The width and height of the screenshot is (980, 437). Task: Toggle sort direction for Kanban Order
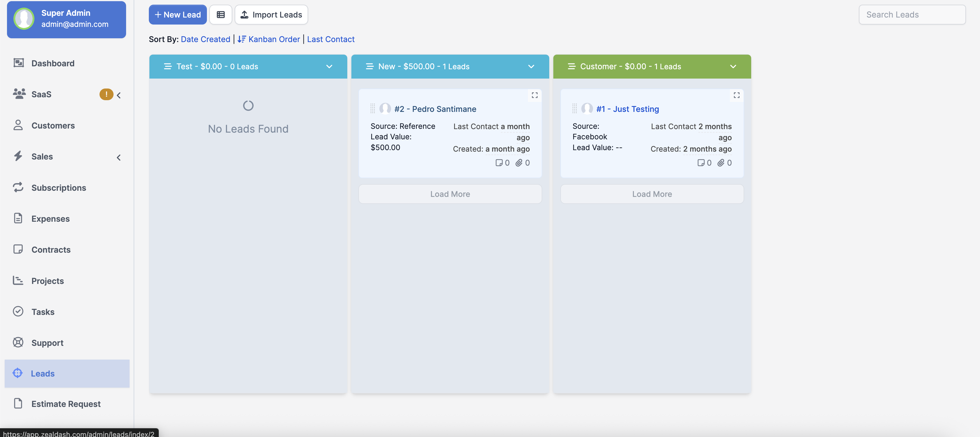[x=242, y=39]
